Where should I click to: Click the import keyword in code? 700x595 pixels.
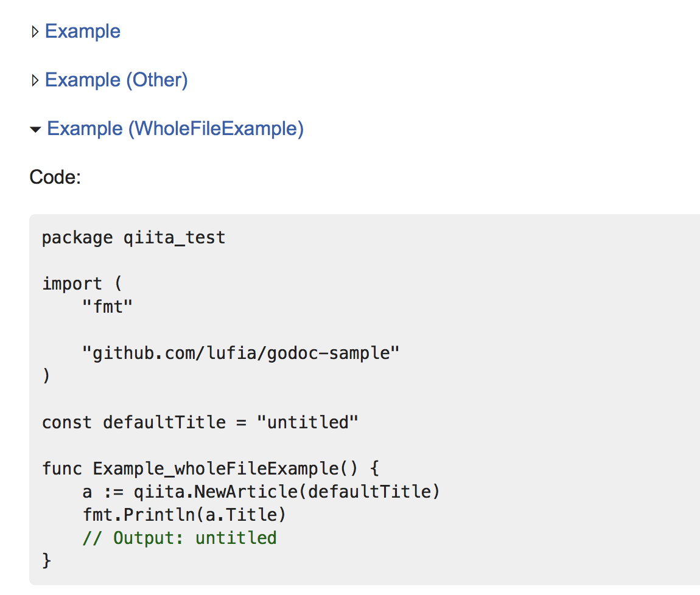pyautogui.click(x=72, y=284)
